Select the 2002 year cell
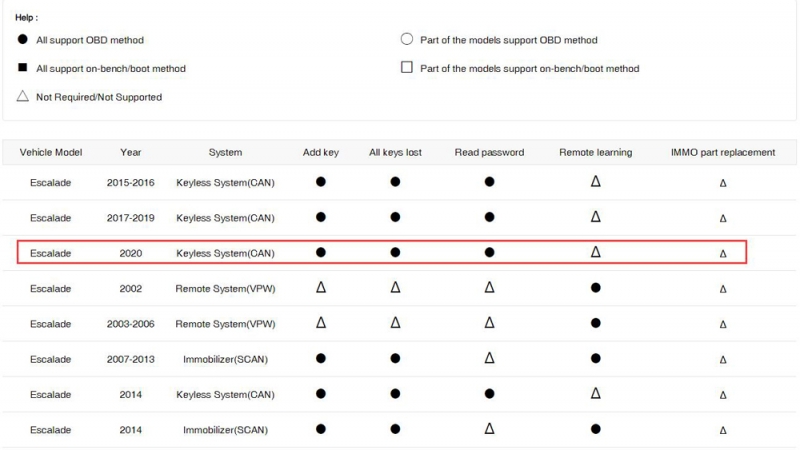Screen dimensions: 800x450 (x=131, y=288)
